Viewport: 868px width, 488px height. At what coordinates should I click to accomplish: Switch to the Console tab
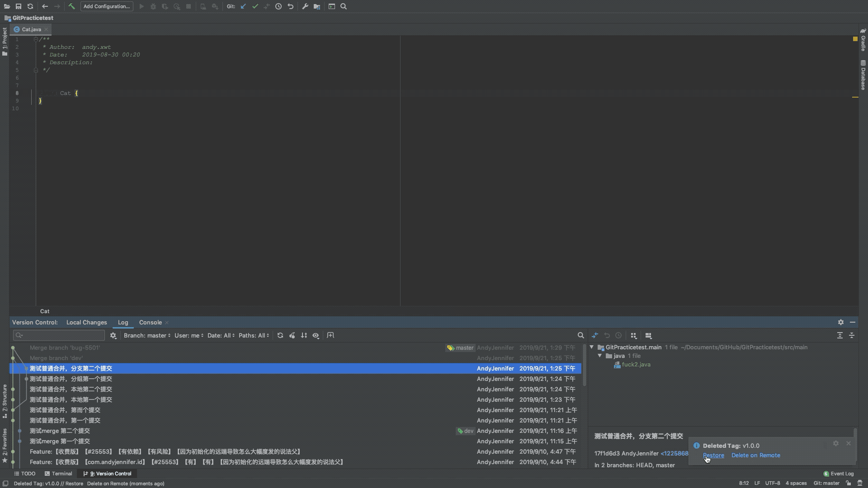(x=151, y=322)
